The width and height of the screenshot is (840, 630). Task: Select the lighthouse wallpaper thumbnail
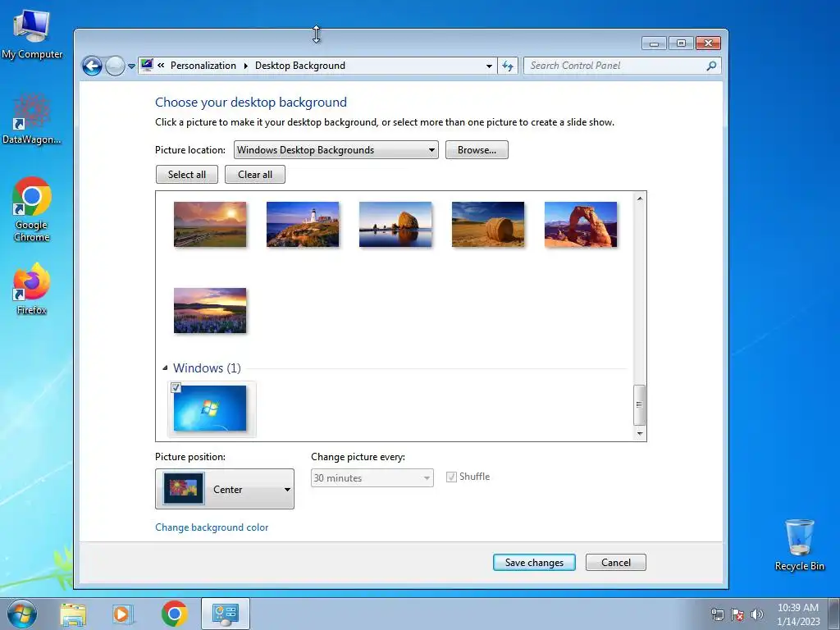point(303,225)
